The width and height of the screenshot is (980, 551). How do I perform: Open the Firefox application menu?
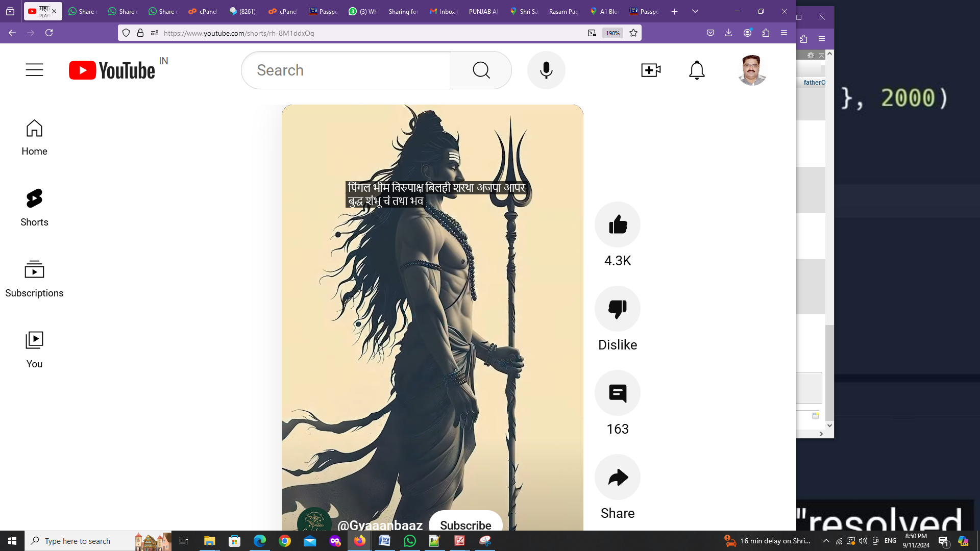pos(784,33)
